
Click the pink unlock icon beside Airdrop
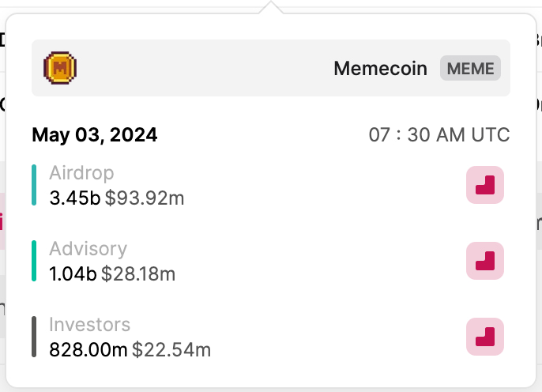click(x=485, y=185)
